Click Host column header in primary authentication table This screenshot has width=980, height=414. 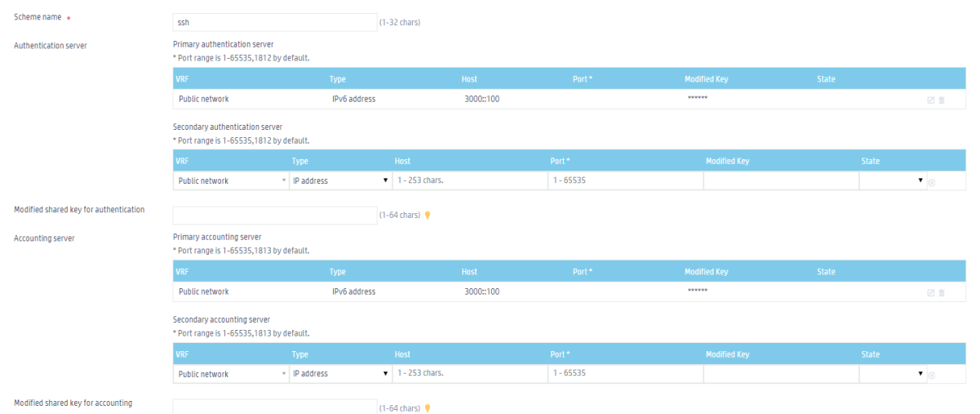[x=469, y=79]
